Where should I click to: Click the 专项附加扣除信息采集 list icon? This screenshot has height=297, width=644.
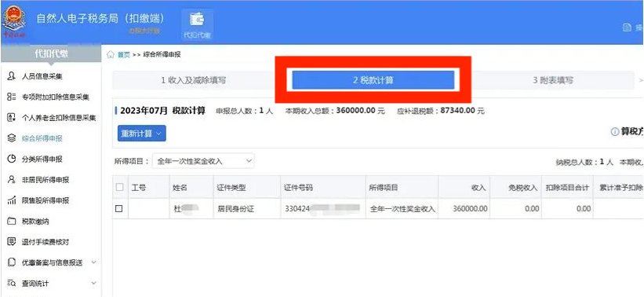[12, 97]
